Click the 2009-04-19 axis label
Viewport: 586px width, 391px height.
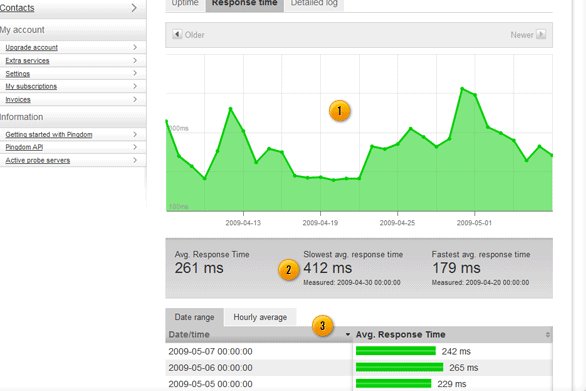tap(320, 223)
